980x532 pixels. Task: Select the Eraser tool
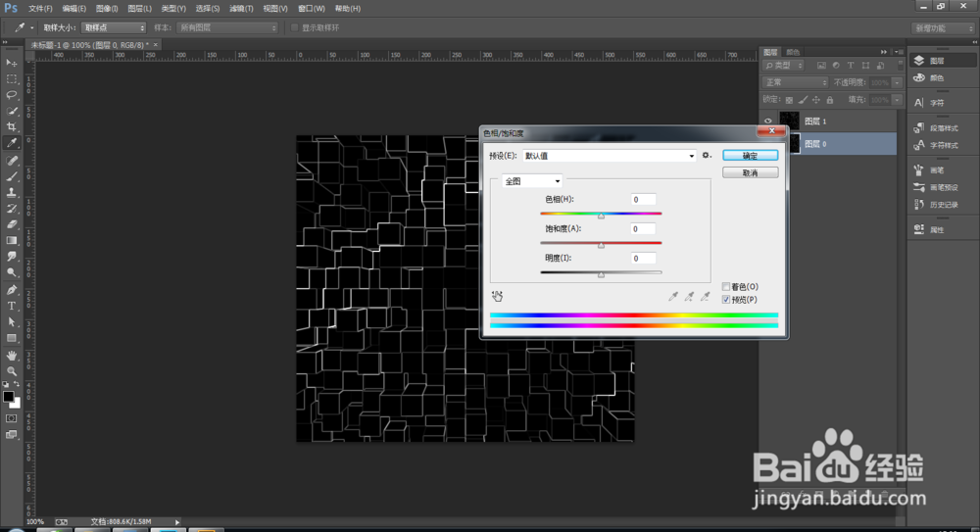[x=11, y=224]
